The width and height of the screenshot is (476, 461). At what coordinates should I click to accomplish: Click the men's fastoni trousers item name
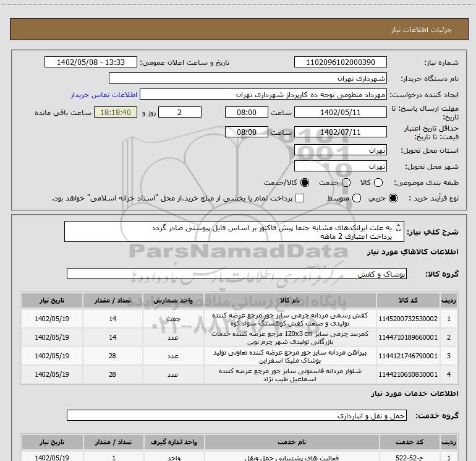(290, 375)
